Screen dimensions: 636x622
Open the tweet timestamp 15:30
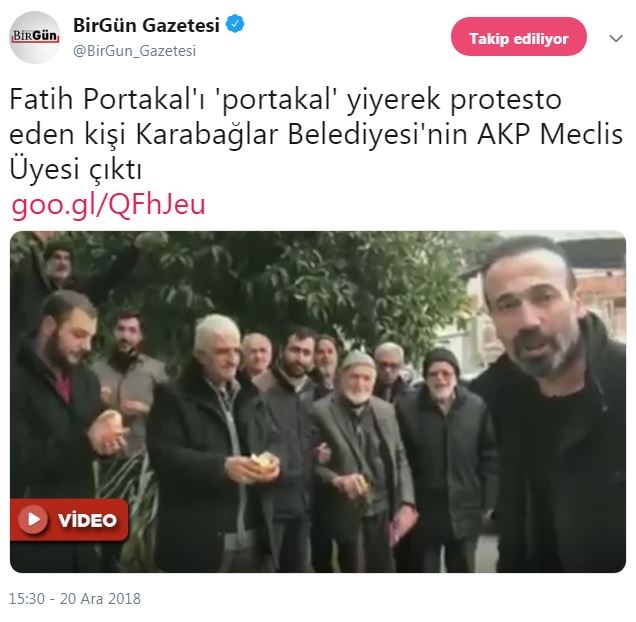click(27, 598)
